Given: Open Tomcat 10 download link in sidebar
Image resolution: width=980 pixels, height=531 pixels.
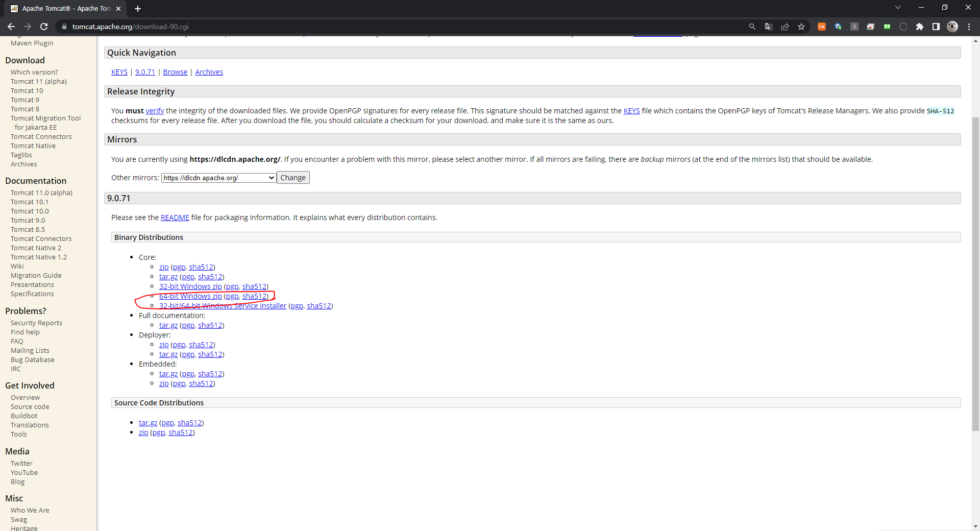Looking at the screenshot, I should pyautogui.click(x=27, y=90).
